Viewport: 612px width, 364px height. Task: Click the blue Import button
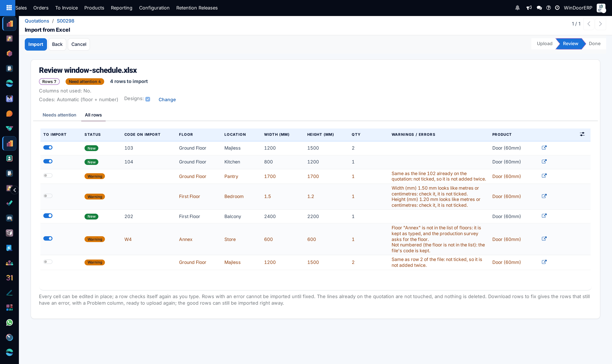pos(36,44)
